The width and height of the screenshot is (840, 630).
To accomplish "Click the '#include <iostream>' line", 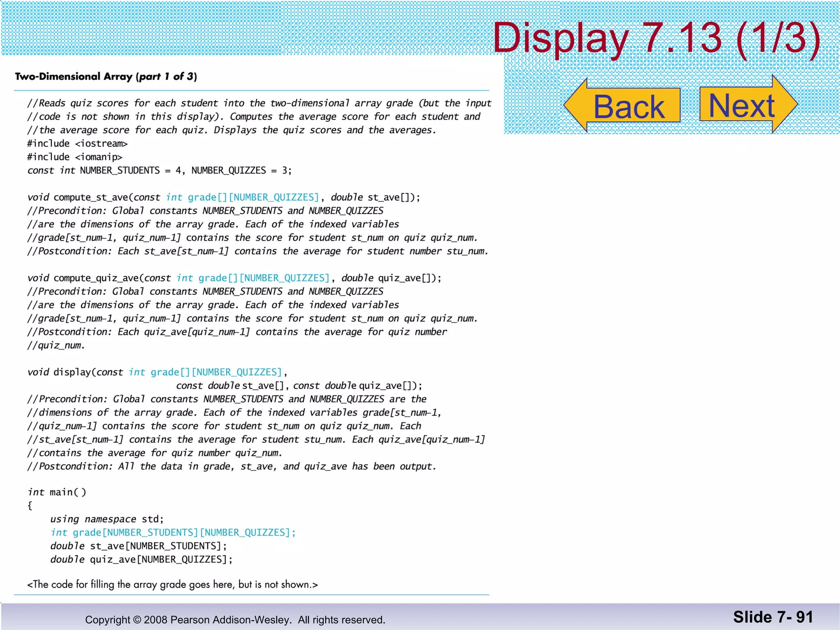I will click(x=78, y=144).
